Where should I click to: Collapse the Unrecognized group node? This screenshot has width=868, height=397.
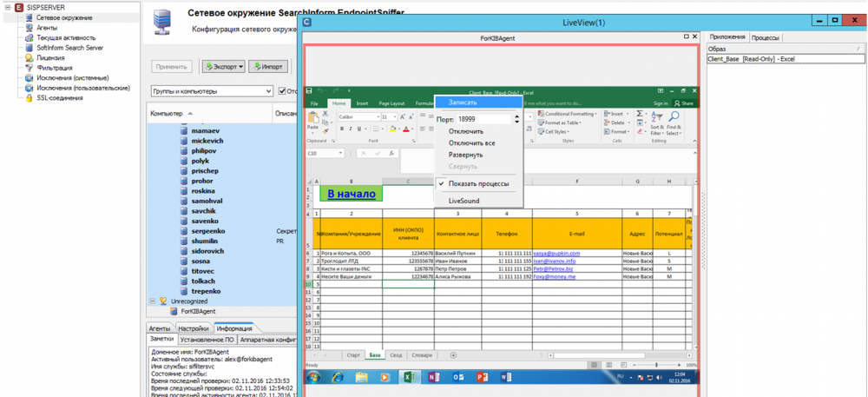click(x=153, y=301)
